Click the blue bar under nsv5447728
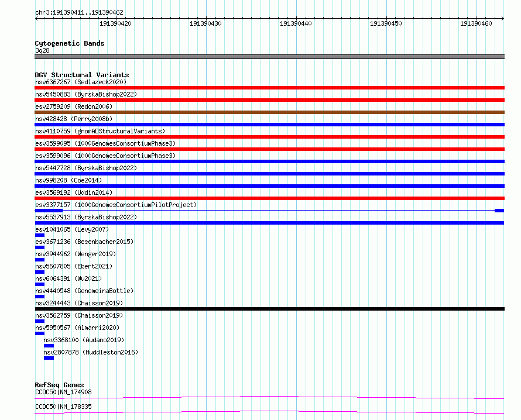The width and height of the screenshot is (521, 420). point(269,174)
